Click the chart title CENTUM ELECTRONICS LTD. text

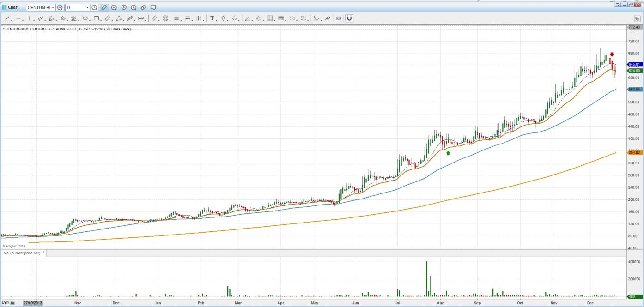[x=55, y=29]
